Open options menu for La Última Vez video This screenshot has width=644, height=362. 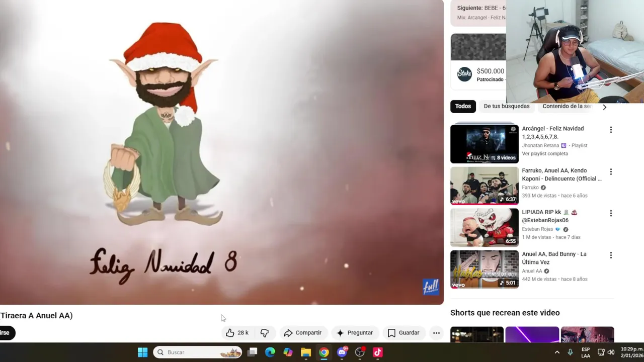(611, 255)
